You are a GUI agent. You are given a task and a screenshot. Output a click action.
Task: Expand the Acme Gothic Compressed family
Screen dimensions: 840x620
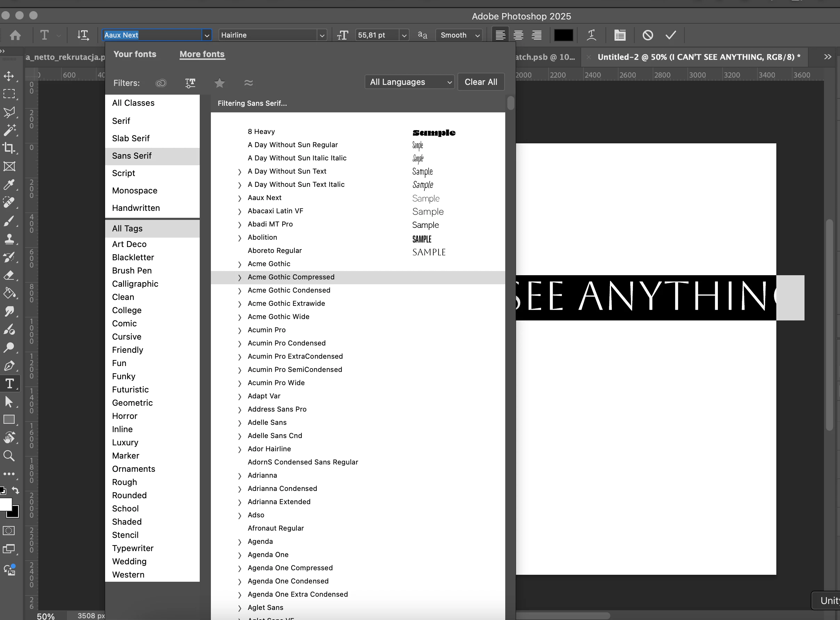pyautogui.click(x=239, y=277)
